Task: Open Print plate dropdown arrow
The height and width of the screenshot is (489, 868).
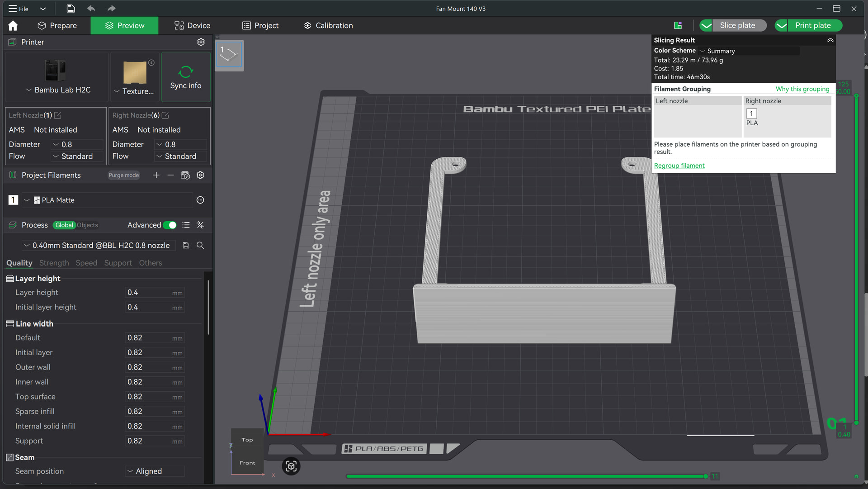Action: tap(781, 26)
